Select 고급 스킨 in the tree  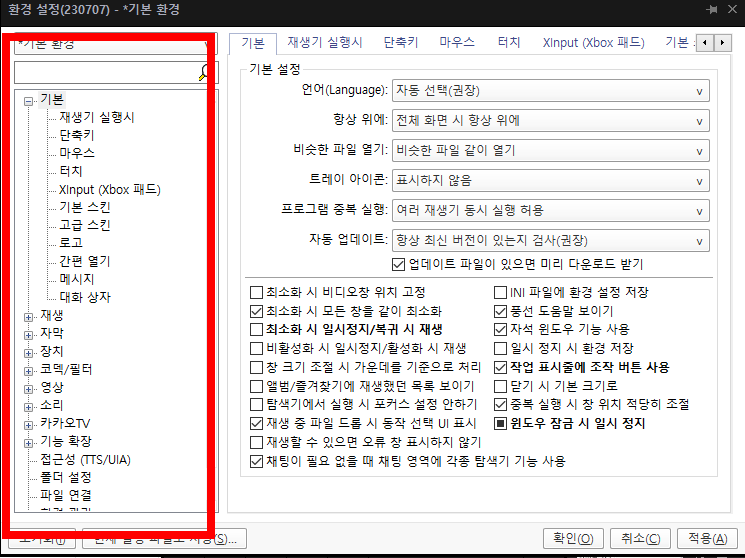(85, 225)
